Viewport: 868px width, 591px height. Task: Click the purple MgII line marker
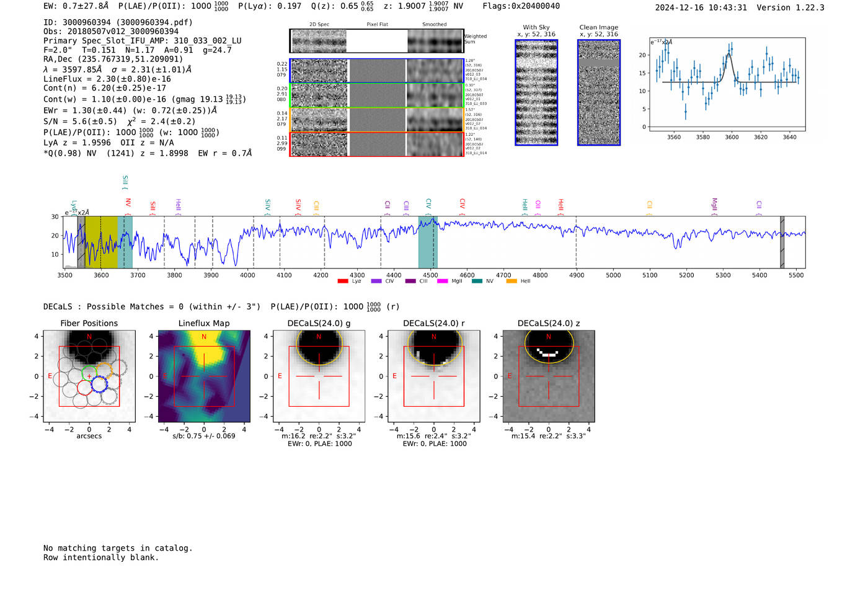pyautogui.click(x=714, y=206)
